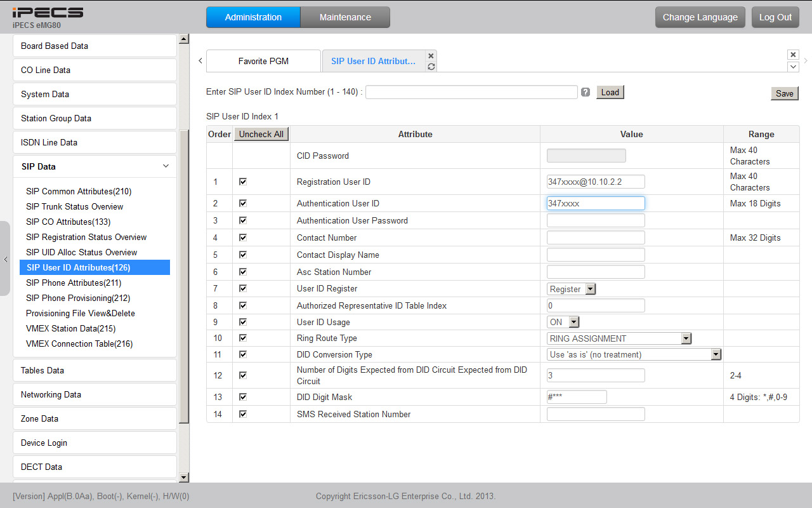Open the tab list dropdown arrow icon
812x508 pixels.
pos(792,67)
